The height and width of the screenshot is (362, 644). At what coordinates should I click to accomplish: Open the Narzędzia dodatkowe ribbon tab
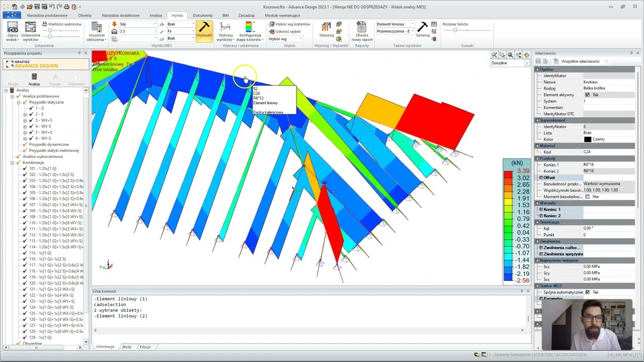coord(120,16)
